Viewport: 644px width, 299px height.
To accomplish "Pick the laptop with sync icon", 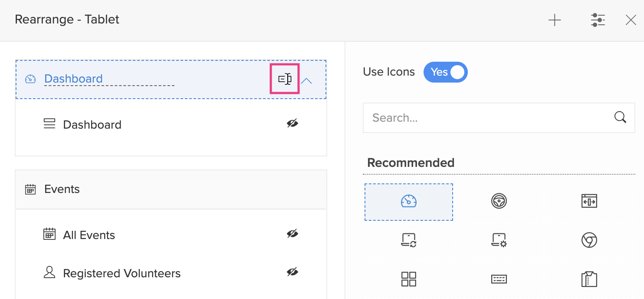I will pyautogui.click(x=409, y=240).
